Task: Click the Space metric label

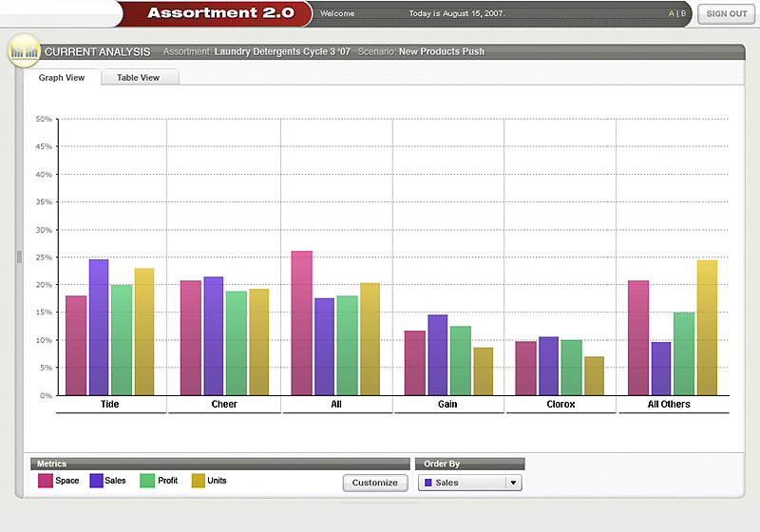Action: [66, 481]
